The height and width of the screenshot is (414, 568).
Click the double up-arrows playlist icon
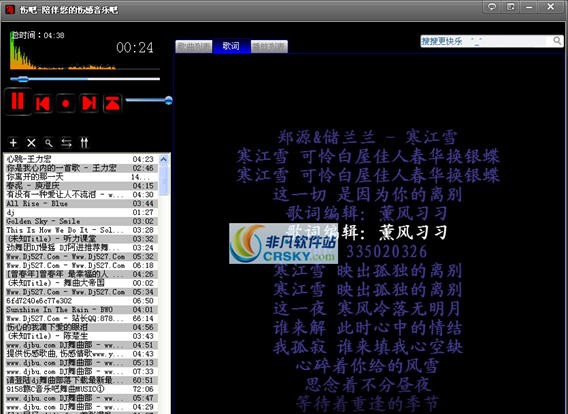click(84, 143)
